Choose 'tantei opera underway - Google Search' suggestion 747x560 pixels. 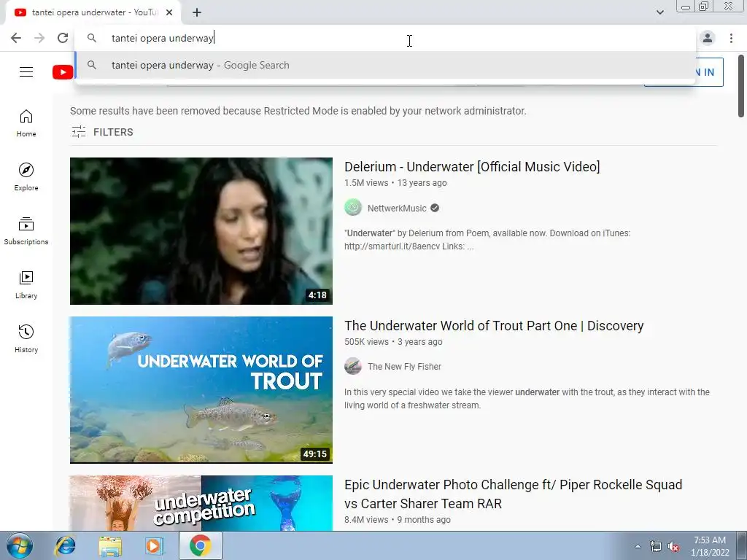point(385,65)
